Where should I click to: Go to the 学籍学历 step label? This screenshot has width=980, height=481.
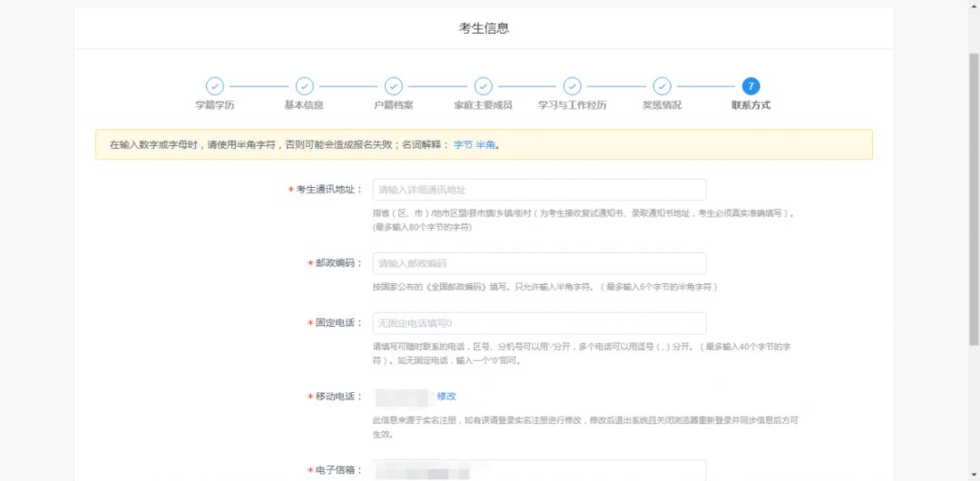[x=215, y=105]
